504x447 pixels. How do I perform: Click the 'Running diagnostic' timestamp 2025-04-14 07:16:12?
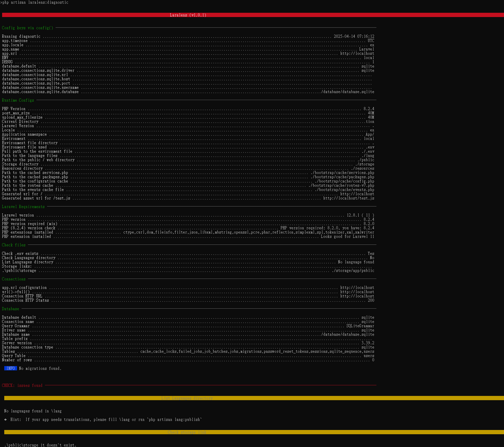(x=354, y=36)
